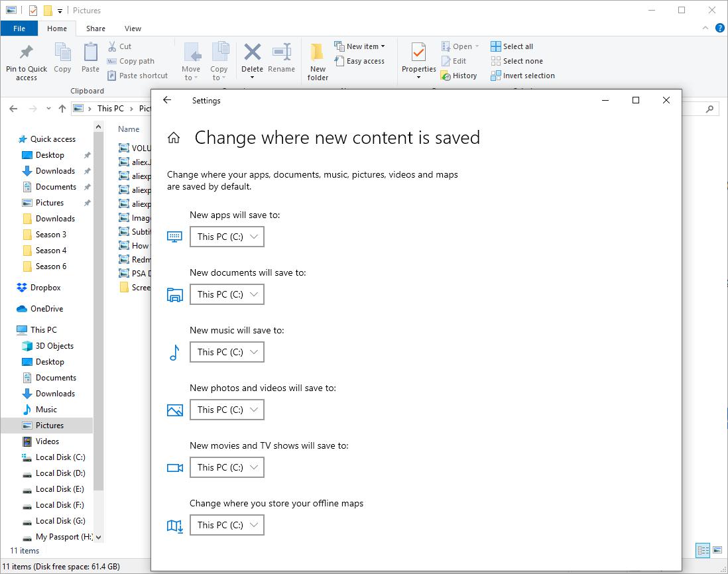Click the Name column header

[129, 129]
